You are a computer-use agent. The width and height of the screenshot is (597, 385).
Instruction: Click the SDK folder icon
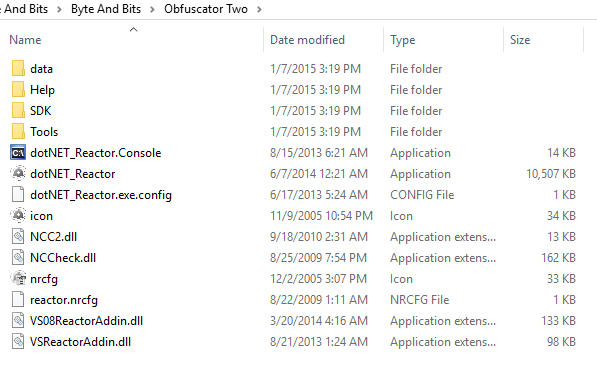point(18,110)
